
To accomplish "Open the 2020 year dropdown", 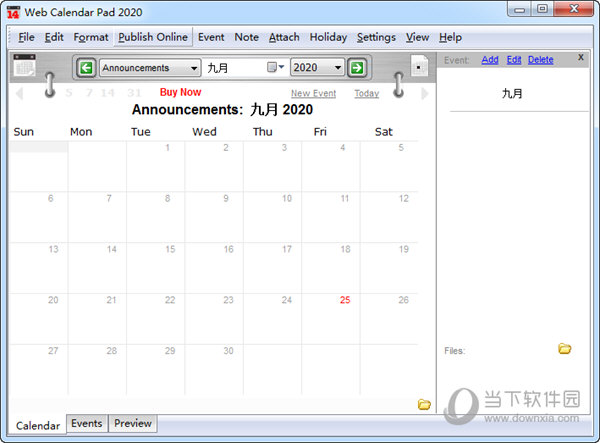I will click(x=317, y=68).
